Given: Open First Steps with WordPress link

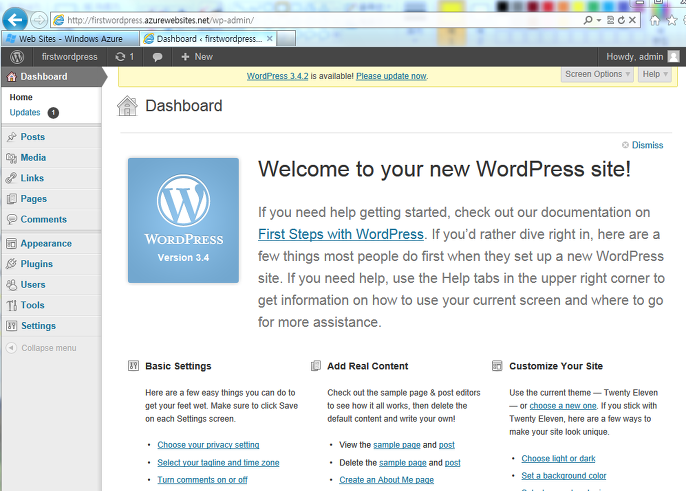Looking at the screenshot, I should pos(341,234).
